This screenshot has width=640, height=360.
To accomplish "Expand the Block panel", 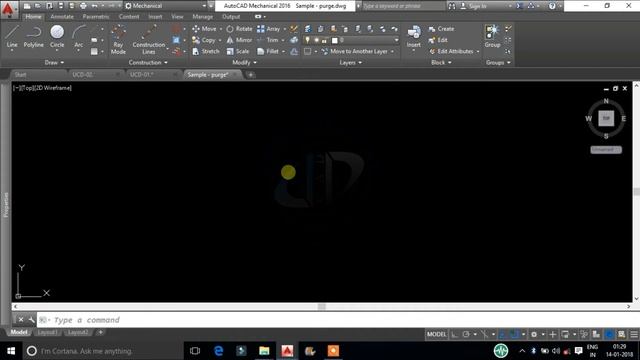I will [x=441, y=62].
